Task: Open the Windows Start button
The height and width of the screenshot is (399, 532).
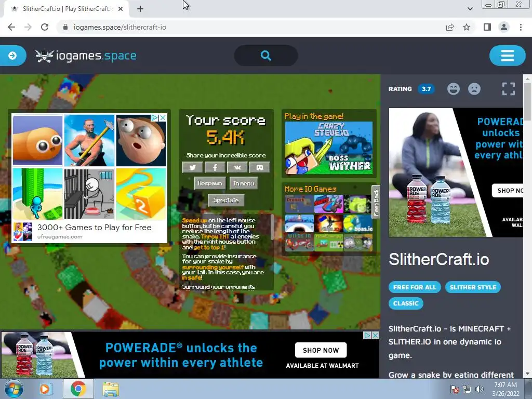Action: tap(14, 389)
